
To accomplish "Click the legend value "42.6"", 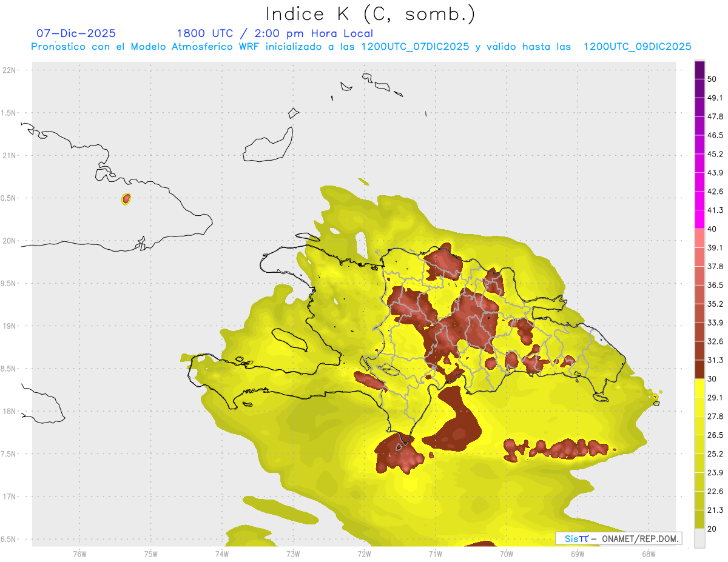I will 715,192.
